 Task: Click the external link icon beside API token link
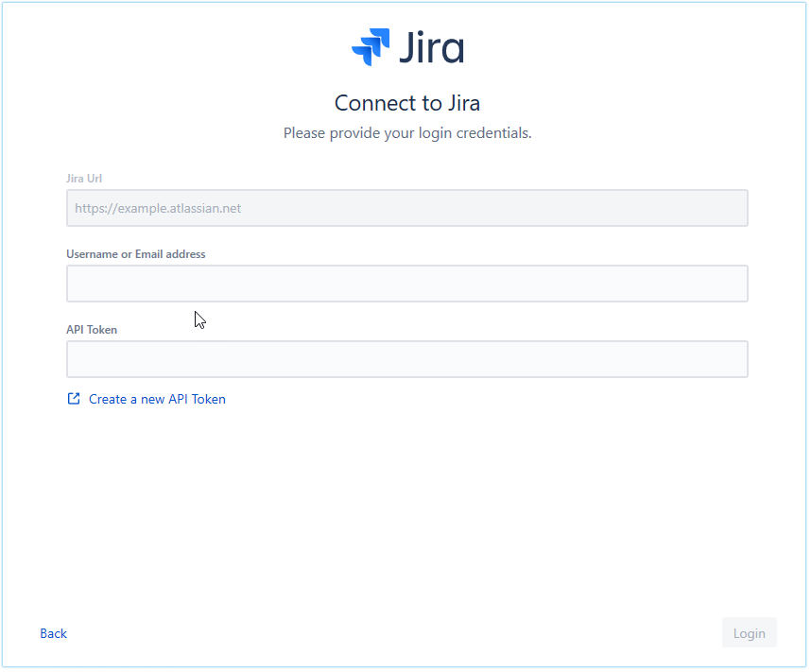[74, 399]
